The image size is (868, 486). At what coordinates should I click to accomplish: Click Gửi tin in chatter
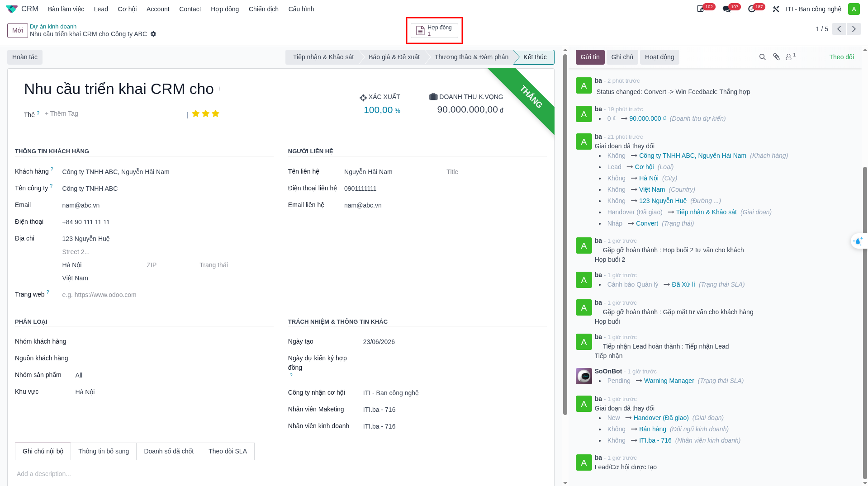[x=590, y=57]
